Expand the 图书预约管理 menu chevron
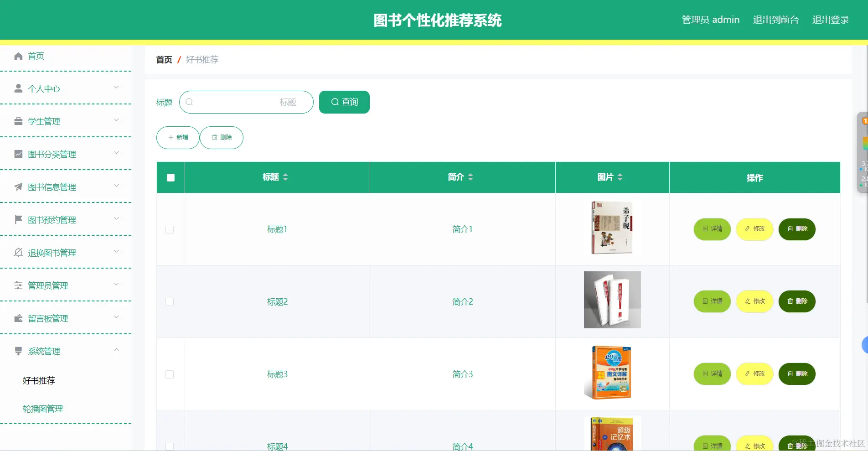Image resolution: width=868 pixels, height=451 pixels. tap(117, 218)
